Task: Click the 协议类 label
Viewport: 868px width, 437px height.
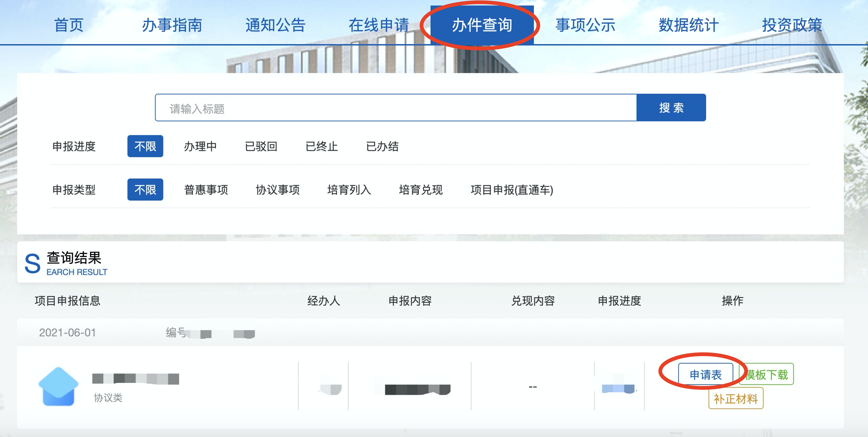Action: click(x=108, y=398)
